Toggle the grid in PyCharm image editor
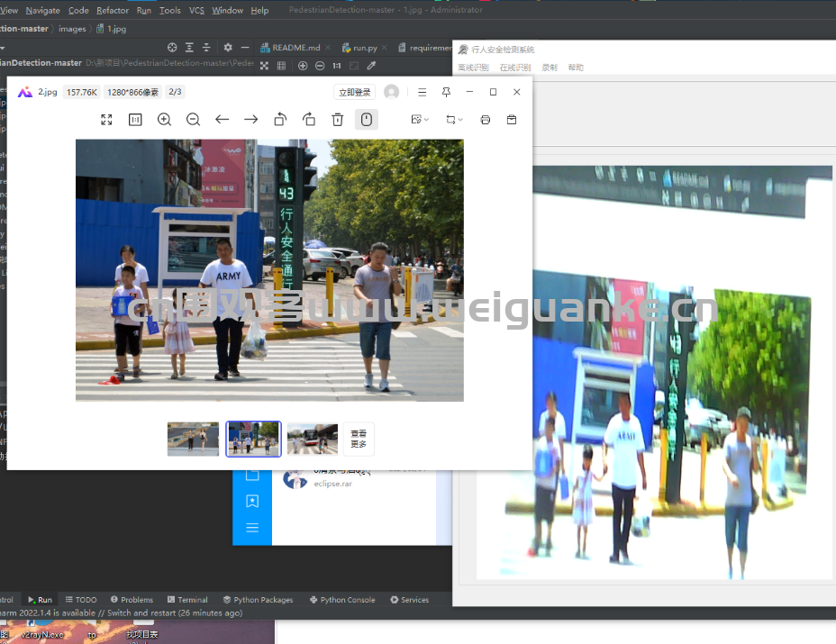 pos(281,66)
